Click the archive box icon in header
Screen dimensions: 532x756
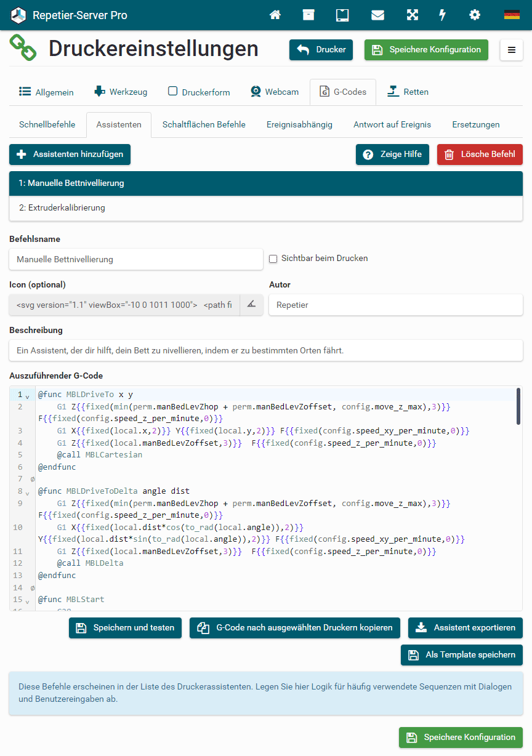coord(308,15)
